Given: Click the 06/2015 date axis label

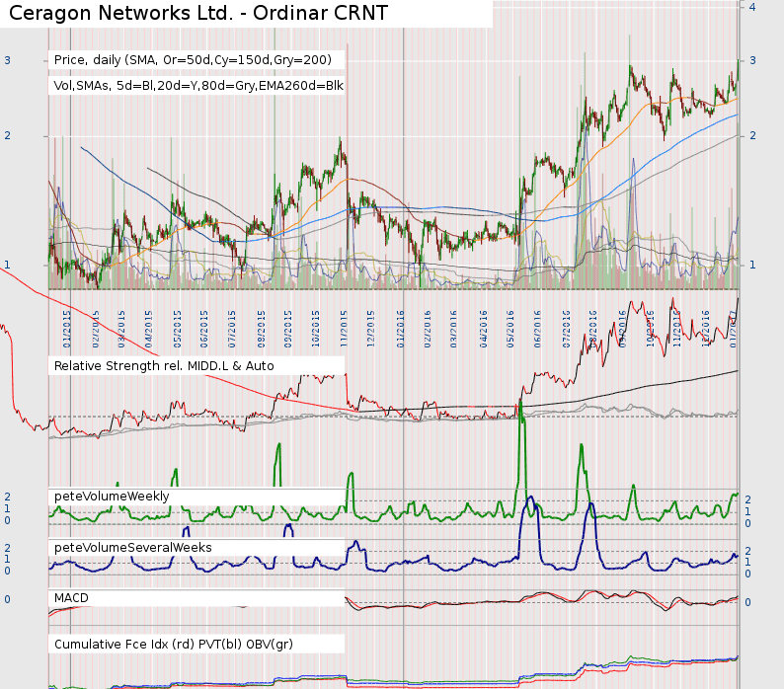Looking at the screenshot, I should click(204, 329).
